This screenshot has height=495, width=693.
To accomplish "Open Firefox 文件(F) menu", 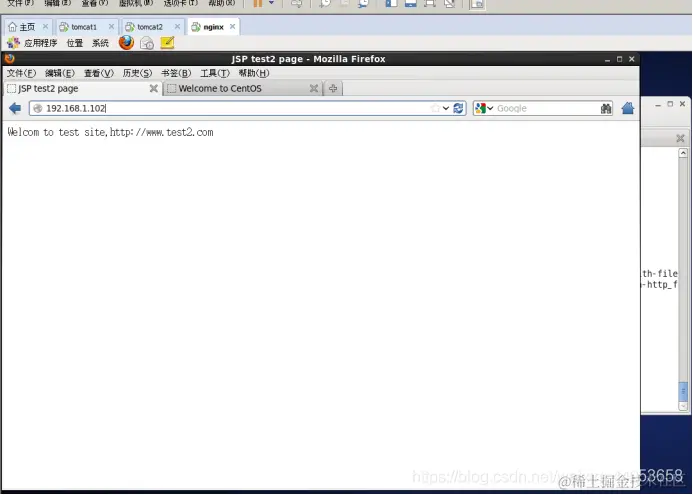I will (x=21, y=73).
